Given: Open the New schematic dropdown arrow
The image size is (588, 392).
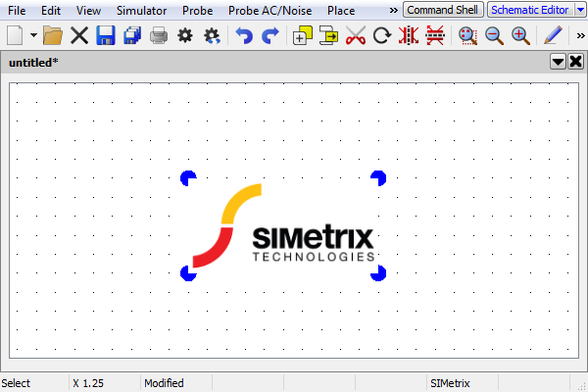Looking at the screenshot, I should pyautogui.click(x=33, y=36).
